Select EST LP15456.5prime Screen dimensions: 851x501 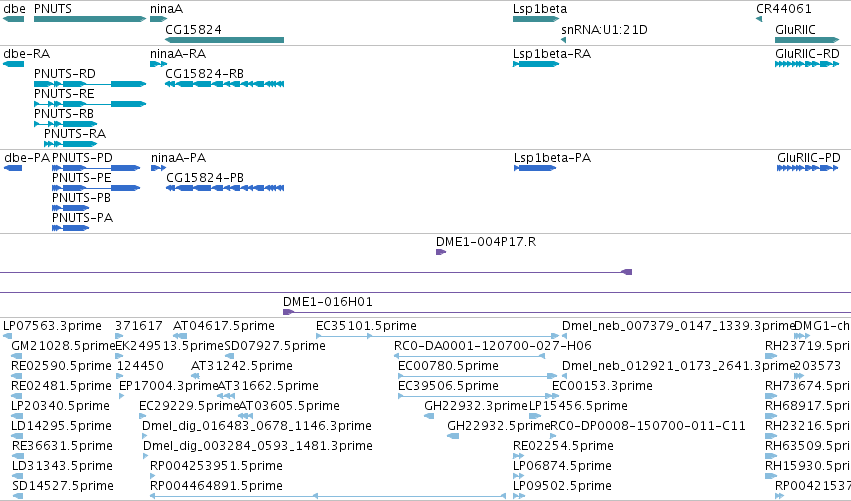[x=579, y=406]
